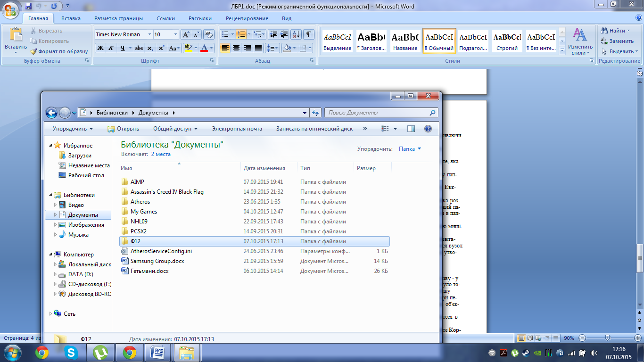Open Explorer help with the question mark icon
644x362 pixels.
click(x=428, y=129)
